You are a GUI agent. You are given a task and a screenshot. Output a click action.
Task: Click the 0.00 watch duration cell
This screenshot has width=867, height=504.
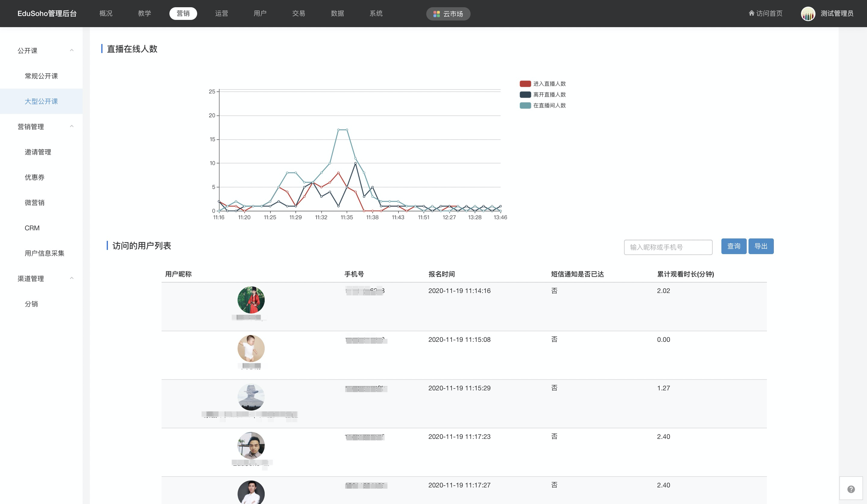click(x=663, y=339)
